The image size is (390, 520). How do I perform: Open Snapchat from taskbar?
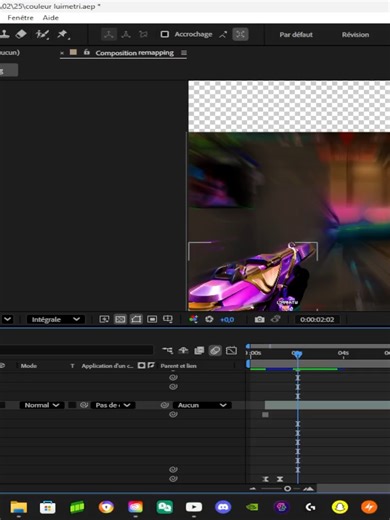[x=340, y=507]
